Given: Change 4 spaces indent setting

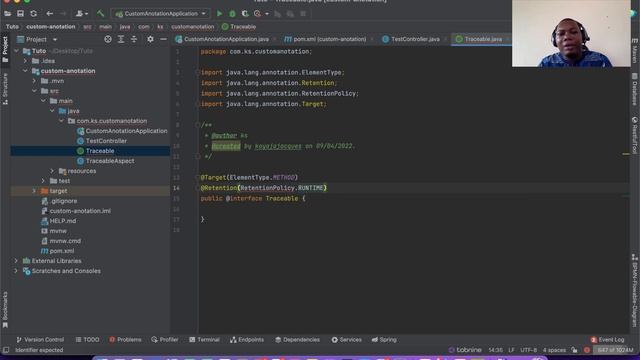Looking at the screenshot, I should [554, 350].
